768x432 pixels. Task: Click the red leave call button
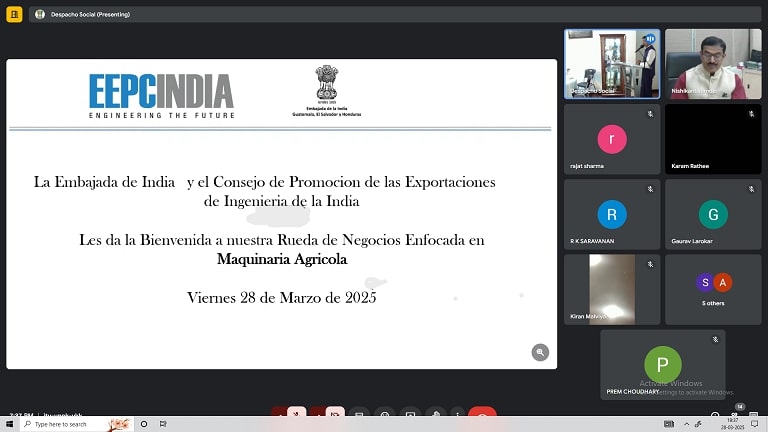coord(482,412)
